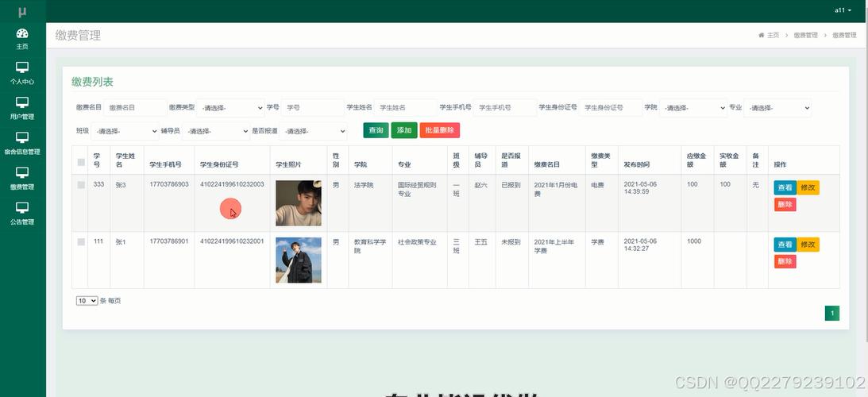Focus the 缴费名目 search field

[x=135, y=108]
